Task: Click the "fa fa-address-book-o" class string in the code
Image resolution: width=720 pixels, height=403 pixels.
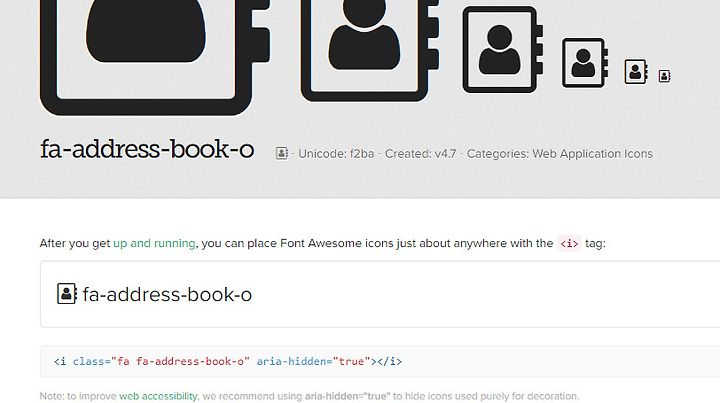Action: click(x=180, y=361)
